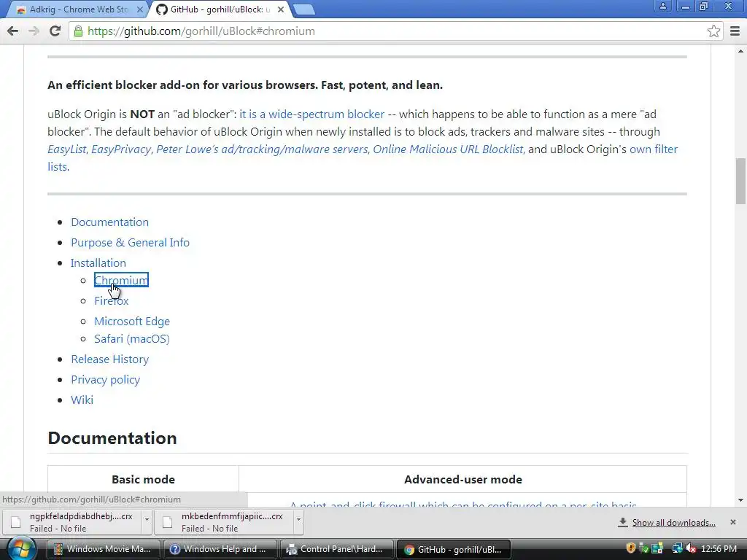This screenshot has height=560, width=747.
Task: Switch to Windows Movie Maker taskbar item
Action: pyautogui.click(x=104, y=550)
